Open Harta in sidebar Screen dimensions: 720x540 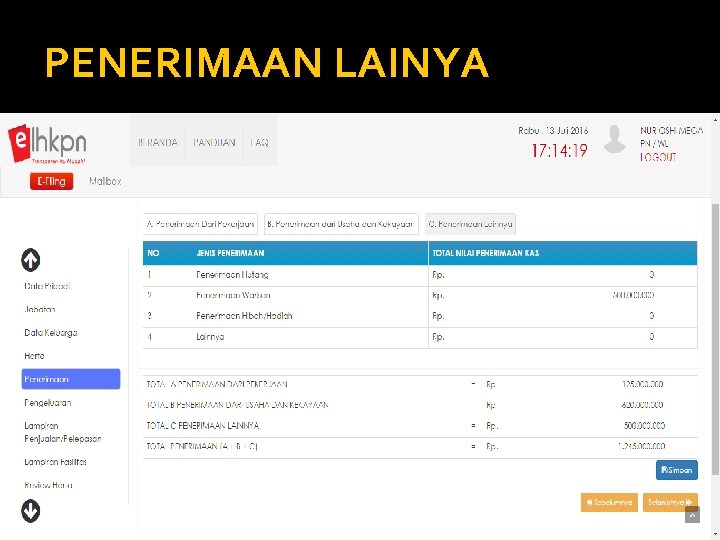pos(34,356)
